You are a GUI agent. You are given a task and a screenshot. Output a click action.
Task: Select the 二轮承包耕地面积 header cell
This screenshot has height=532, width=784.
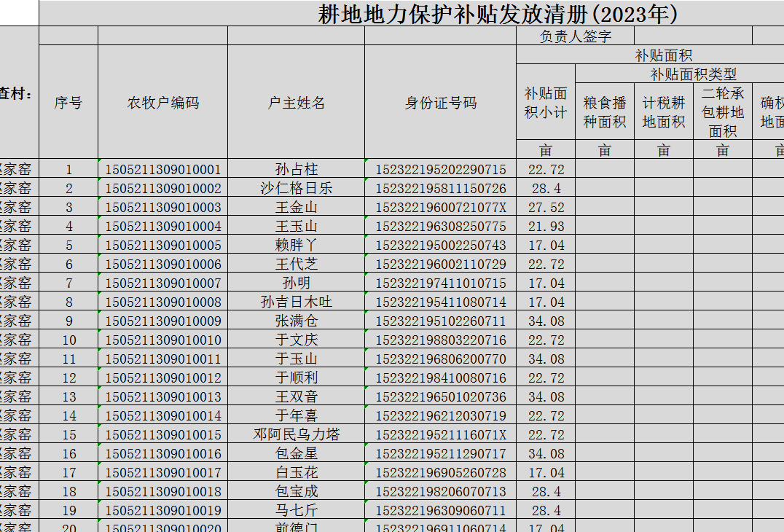pyautogui.click(x=723, y=112)
